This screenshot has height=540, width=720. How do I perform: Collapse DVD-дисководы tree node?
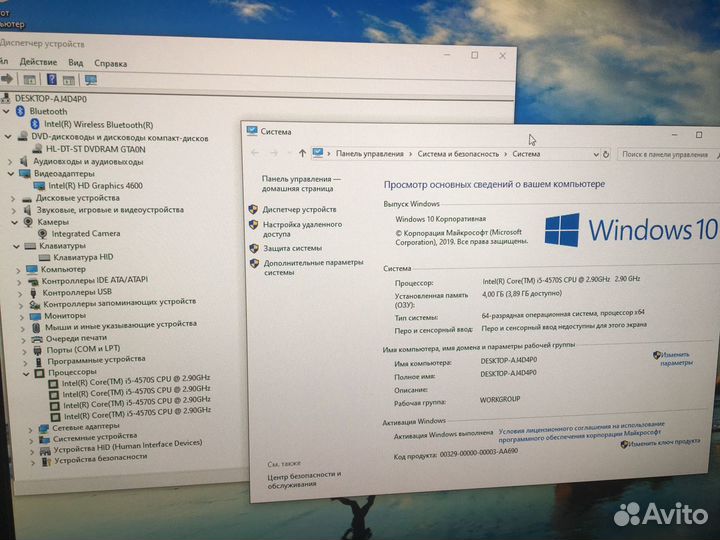click(x=8, y=136)
